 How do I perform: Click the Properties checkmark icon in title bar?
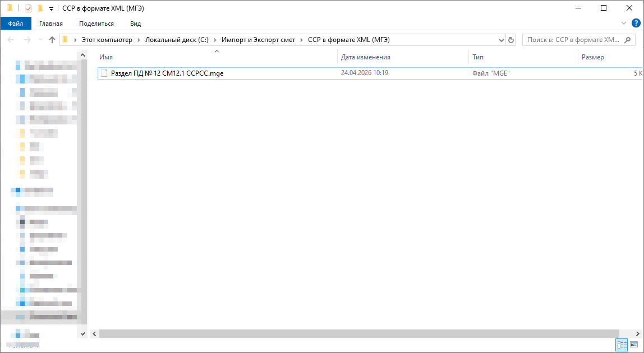tap(28, 8)
